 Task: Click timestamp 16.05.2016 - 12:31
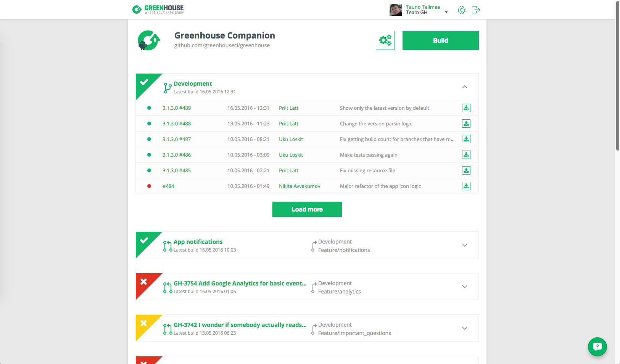tap(248, 108)
